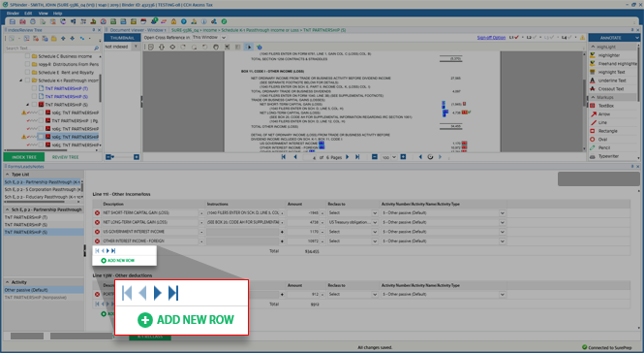Open US Treasury obligation reclass dropdown
This screenshot has height=353, width=644.
[375, 223]
